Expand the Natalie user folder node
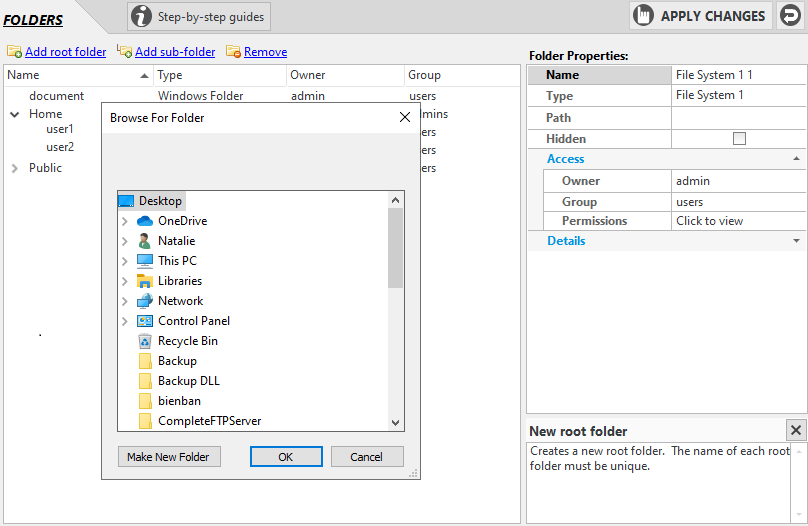 click(125, 241)
